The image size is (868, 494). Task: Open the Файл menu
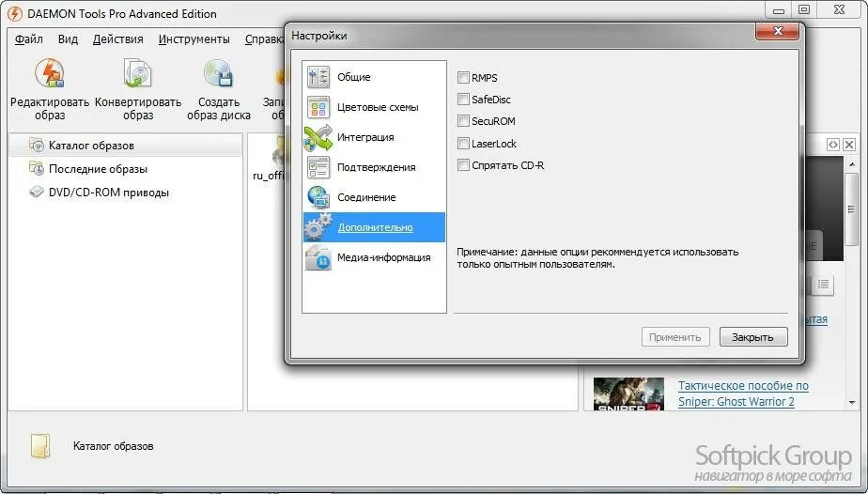coord(29,39)
